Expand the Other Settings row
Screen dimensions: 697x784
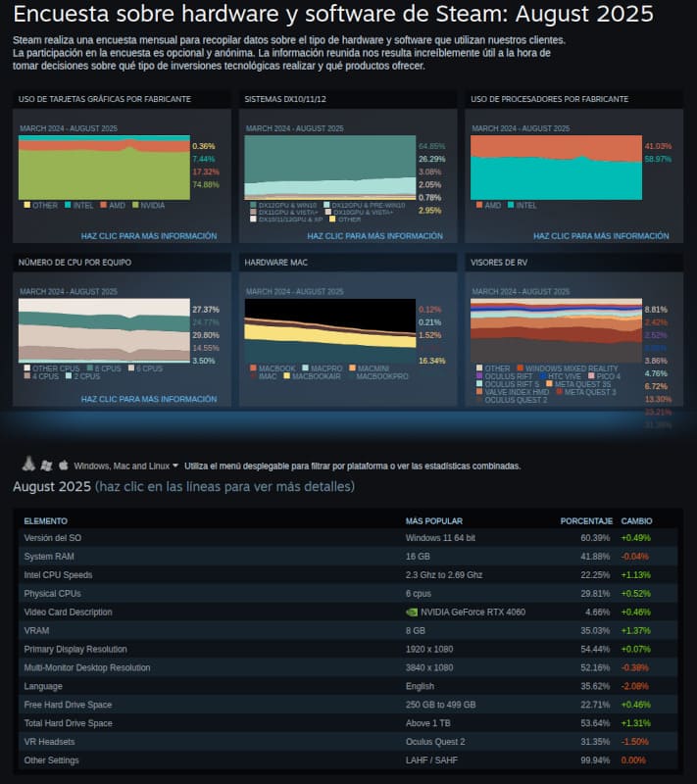(348, 760)
